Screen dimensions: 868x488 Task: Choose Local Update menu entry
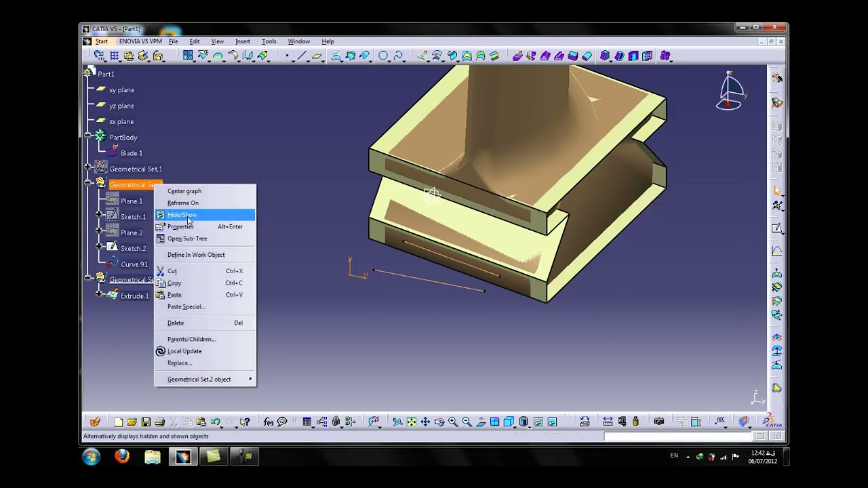pos(205,351)
